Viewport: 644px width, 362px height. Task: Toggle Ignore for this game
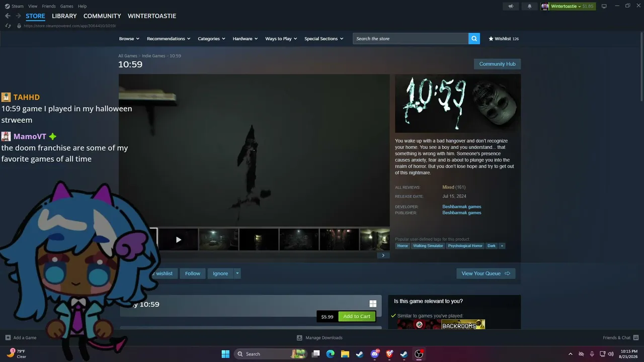tap(220, 274)
